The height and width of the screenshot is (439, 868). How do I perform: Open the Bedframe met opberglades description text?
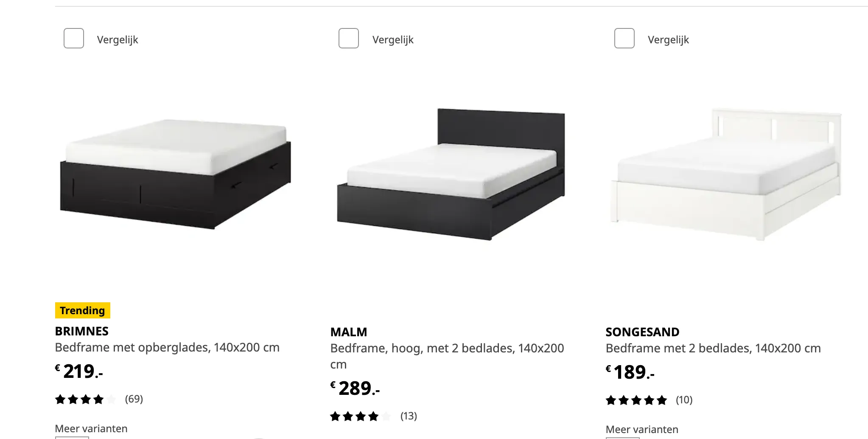point(167,347)
